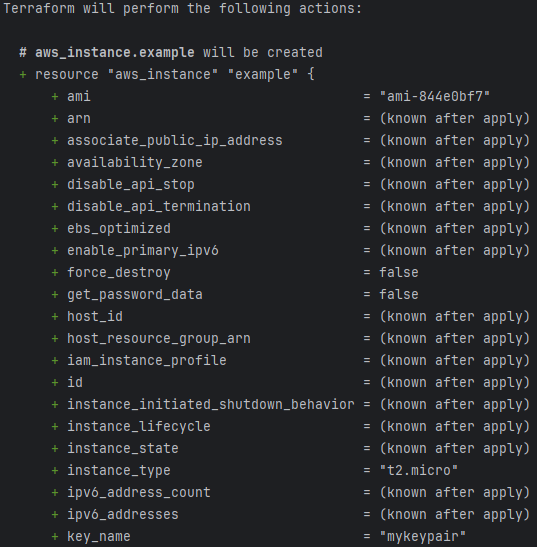Click the associate_public_ip_address attribute name
The image size is (537, 547).
pyautogui.click(x=175, y=141)
